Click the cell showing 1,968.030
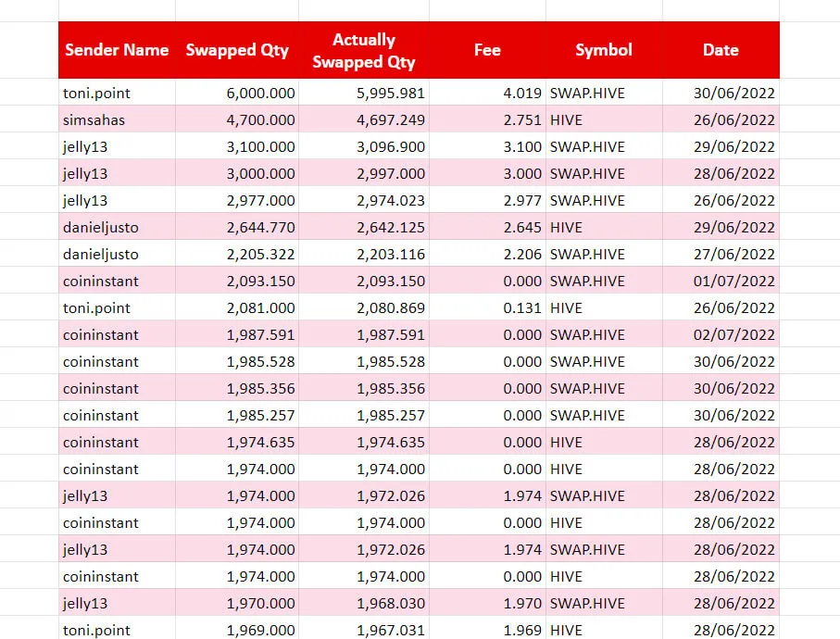Viewport: 840px width, 639px height. tap(364, 602)
